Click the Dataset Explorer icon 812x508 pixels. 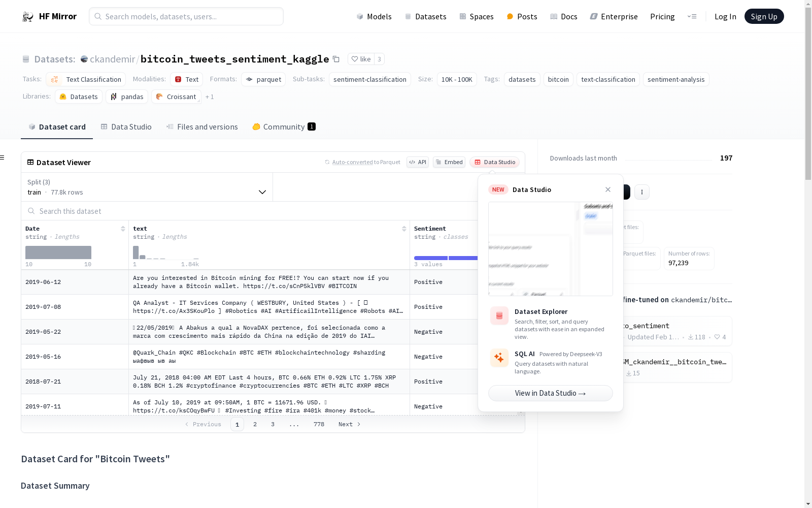coord(499,315)
